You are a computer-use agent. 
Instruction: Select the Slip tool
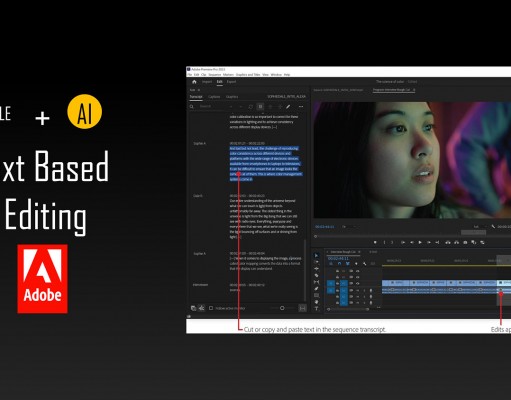(317, 282)
